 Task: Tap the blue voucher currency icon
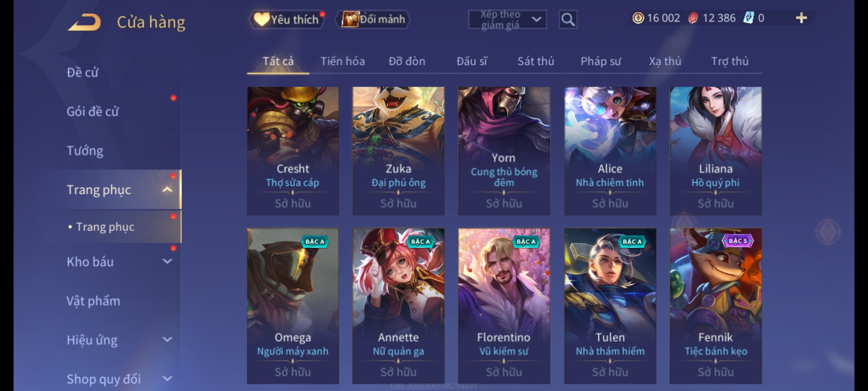748,18
